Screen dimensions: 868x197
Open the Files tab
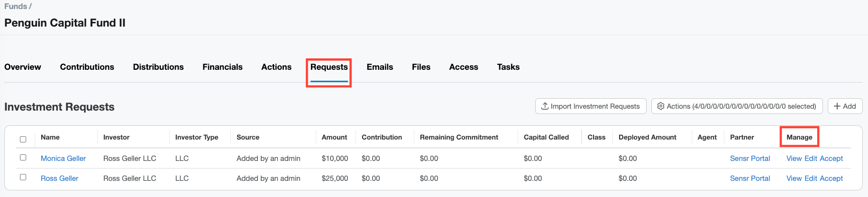coord(421,67)
